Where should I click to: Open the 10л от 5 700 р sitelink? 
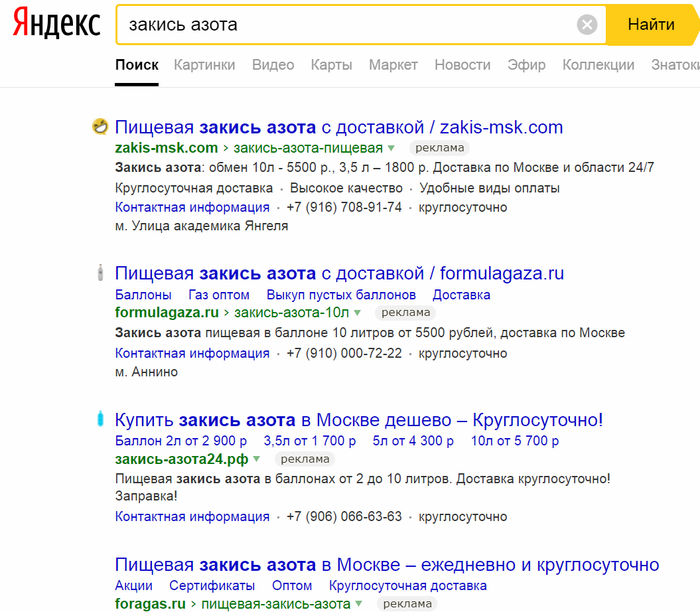tap(515, 441)
